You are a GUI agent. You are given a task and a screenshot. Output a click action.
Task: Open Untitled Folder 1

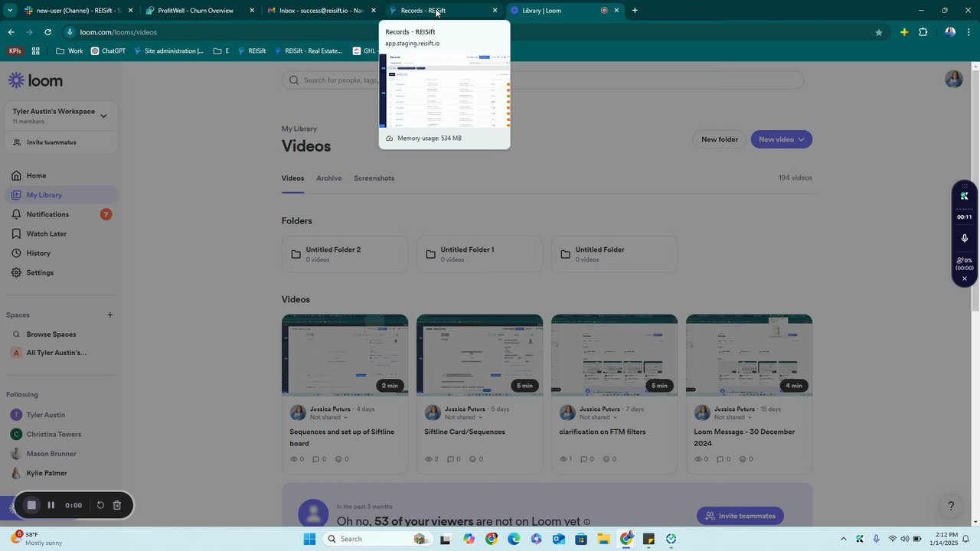pyautogui.click(x=479, y=254)
